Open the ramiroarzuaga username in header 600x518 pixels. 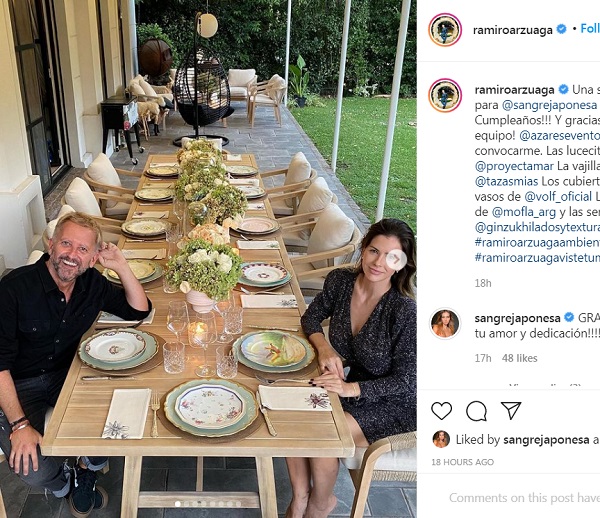coord(513,30)
